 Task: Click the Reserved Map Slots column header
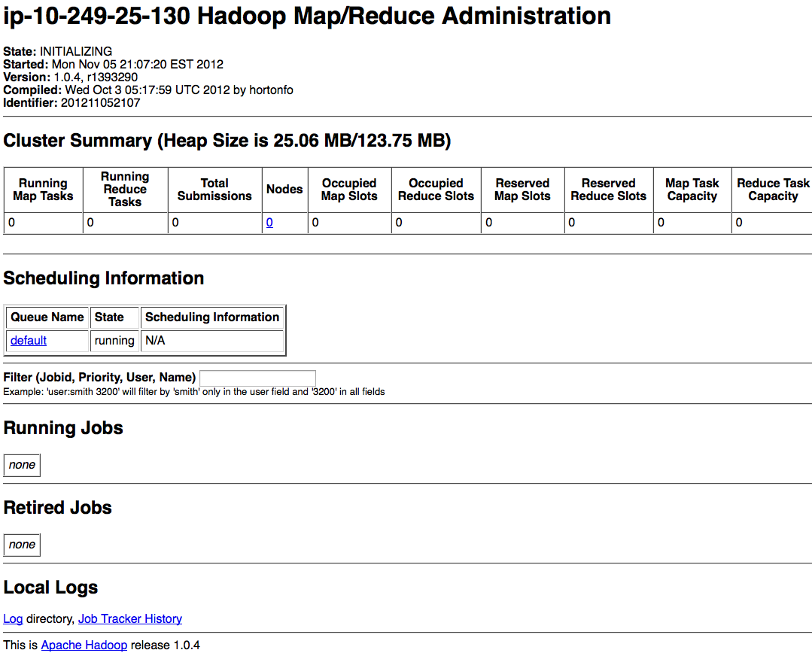point(522,190)
